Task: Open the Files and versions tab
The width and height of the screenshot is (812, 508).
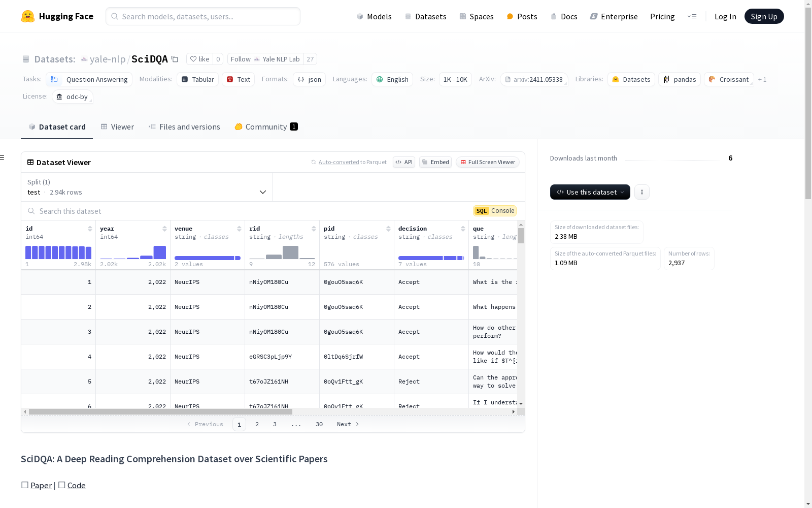Action: tap(184, 127)
